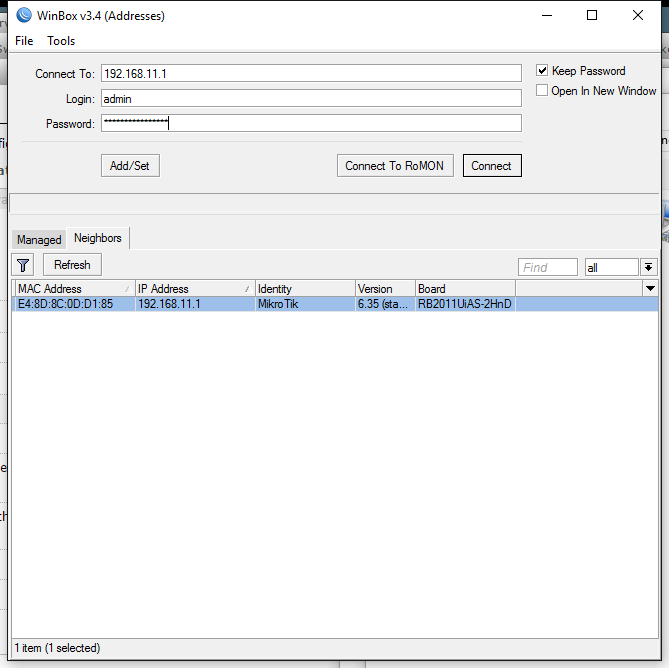The height and width of the screenshot is (668, 669).
Task: Click the Version column header
Action: 385,289
